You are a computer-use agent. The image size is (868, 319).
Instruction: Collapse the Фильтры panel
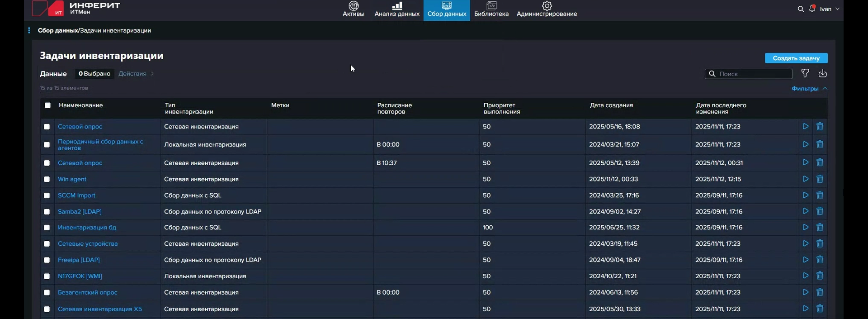[x=809, y=89]
